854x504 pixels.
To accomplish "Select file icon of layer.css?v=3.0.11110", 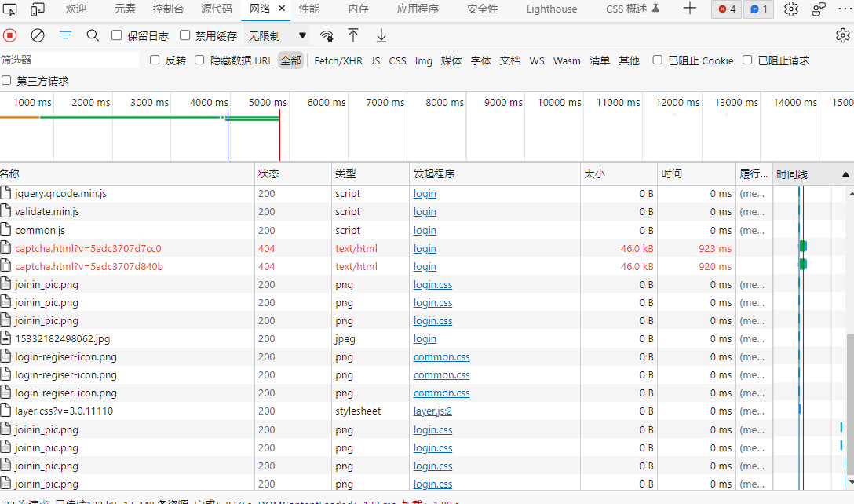I will (6, 411).
